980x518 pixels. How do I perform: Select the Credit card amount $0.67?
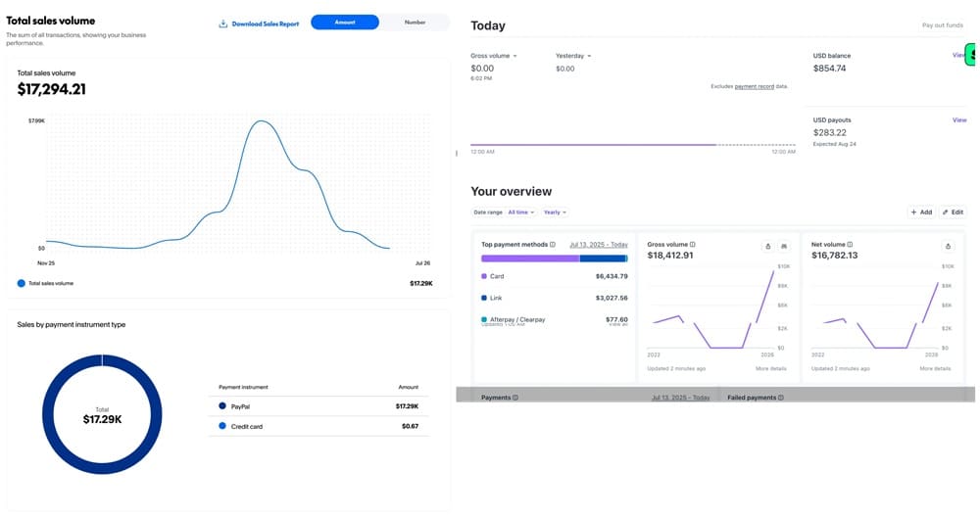point(410,426)
